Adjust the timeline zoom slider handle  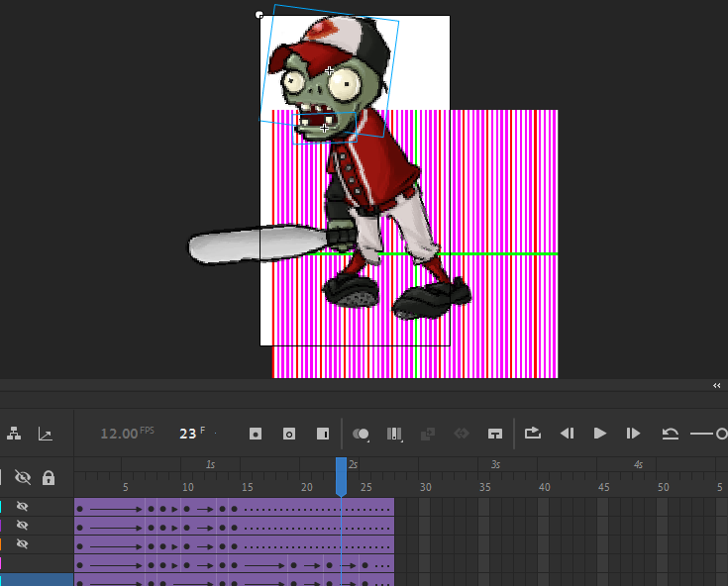[x=721, y=434]
